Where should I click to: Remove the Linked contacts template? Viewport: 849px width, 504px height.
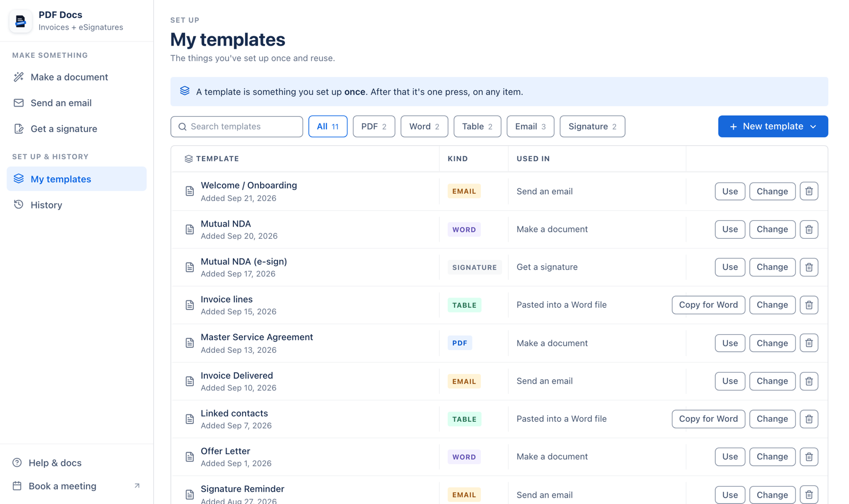[809, 419]
